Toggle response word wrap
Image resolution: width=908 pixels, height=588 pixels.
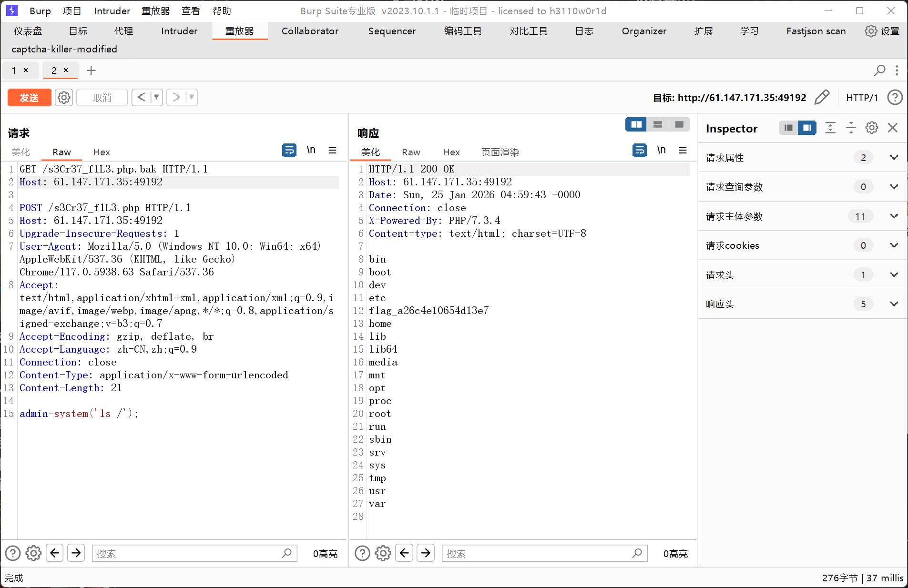(x=640, y=150)
